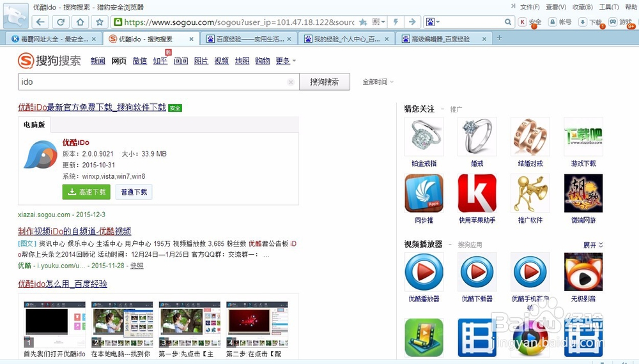Open the 地图 search category
The width and height of the screenshot is (639, 364).
coord(242,61)
